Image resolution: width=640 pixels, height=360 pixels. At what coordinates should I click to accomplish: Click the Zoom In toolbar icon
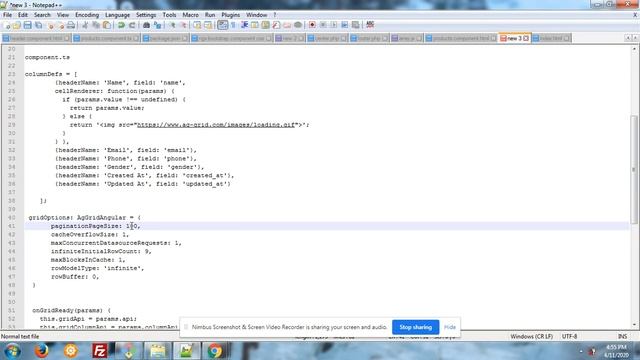(x=172, y=25)
